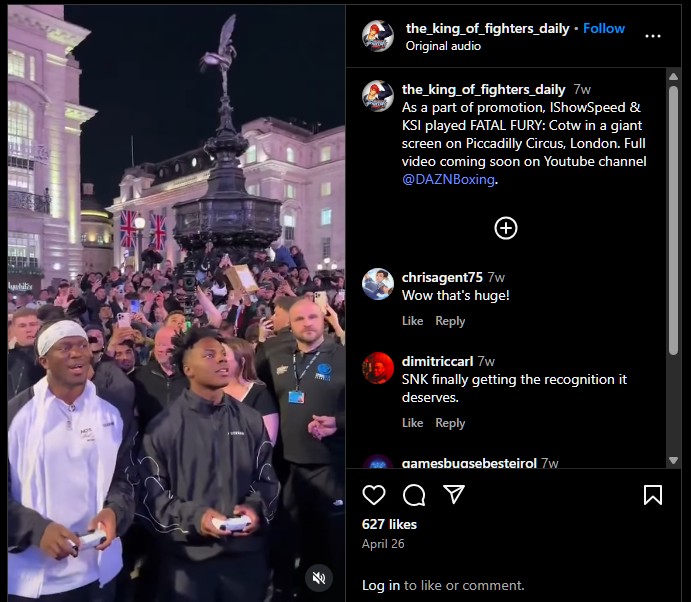Reply to dimitriccarl's comment
Screen dimensions: 691x602
click(450, 423)
